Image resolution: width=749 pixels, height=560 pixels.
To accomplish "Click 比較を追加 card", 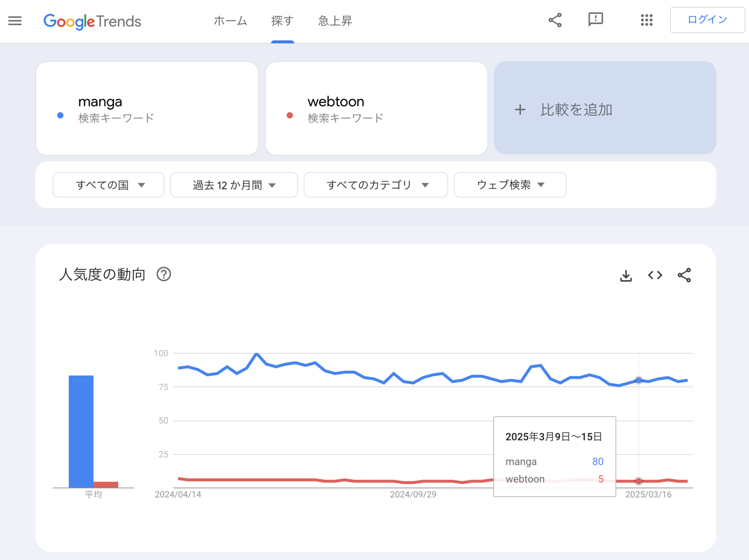I will pyautogui.click(x=605, y=108).
